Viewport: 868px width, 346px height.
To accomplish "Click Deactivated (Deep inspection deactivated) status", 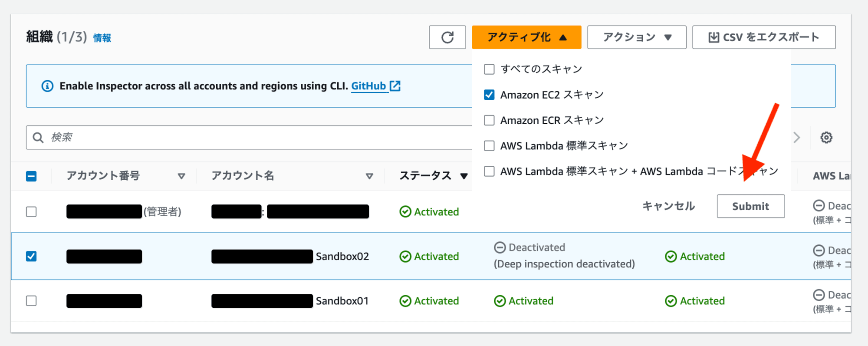I will pos(564,256).
